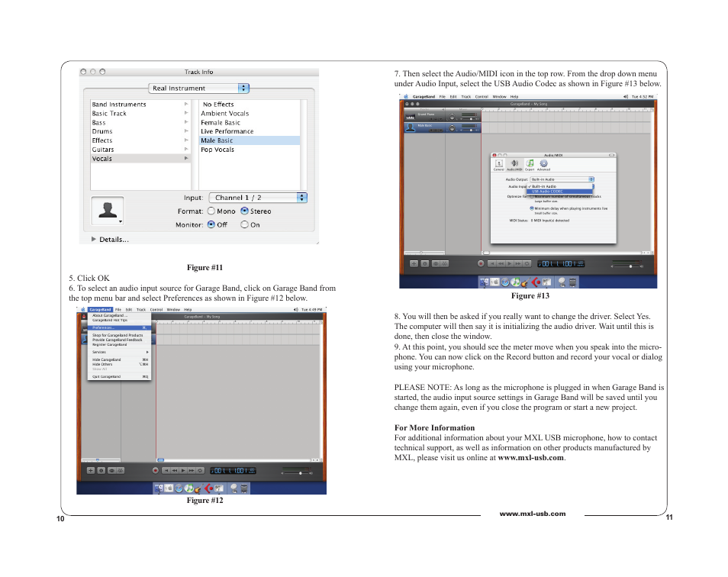The width and height of the screenshot is (728, 577).
Task: Click the Fast Forward button in Figure #12
Action: pos(192,470)
